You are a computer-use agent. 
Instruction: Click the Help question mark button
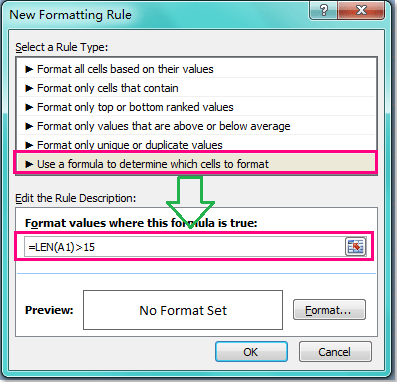323,11
